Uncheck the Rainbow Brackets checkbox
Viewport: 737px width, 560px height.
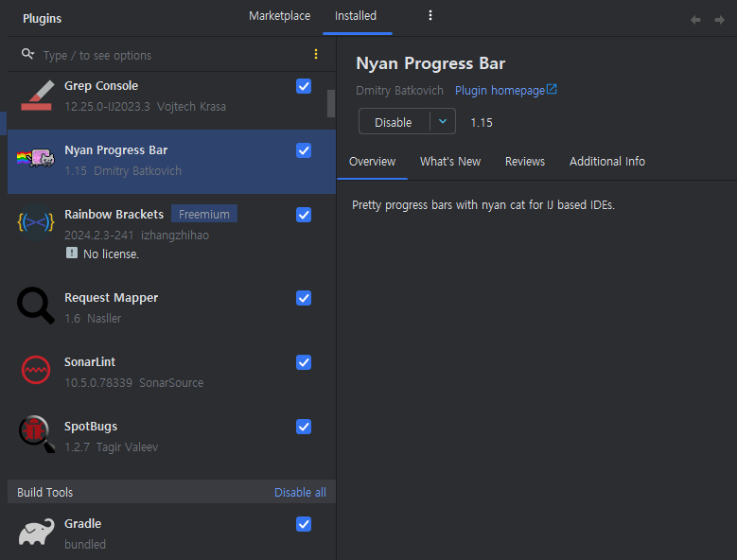304,215
